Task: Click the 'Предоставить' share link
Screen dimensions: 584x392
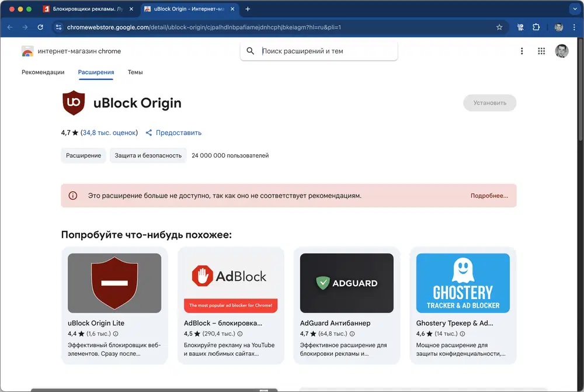Action: (173, 133)
